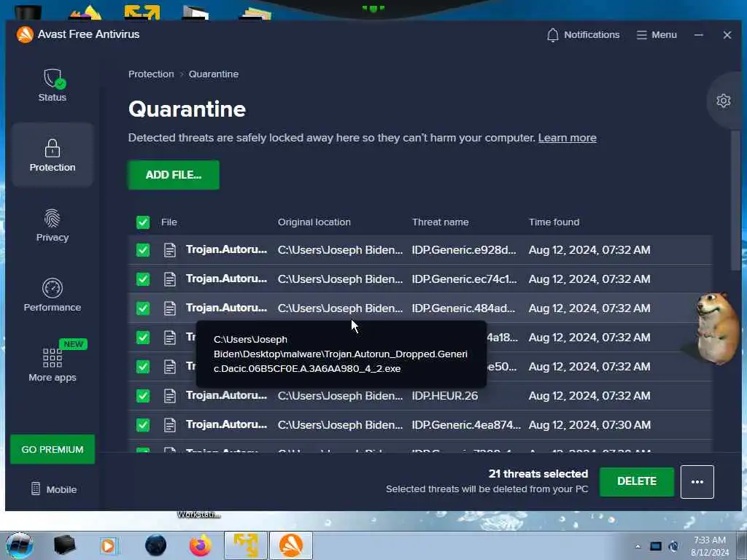Click the ADD FILE... button

174,175
